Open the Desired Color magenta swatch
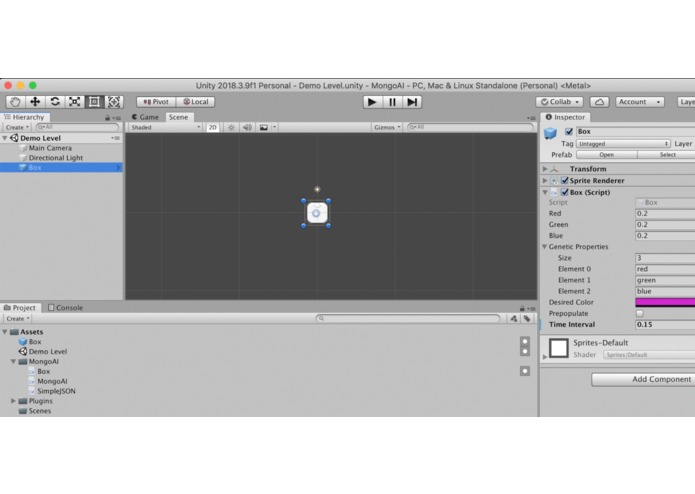This screenshot has height=494, width=695. (x=665, y=302)
